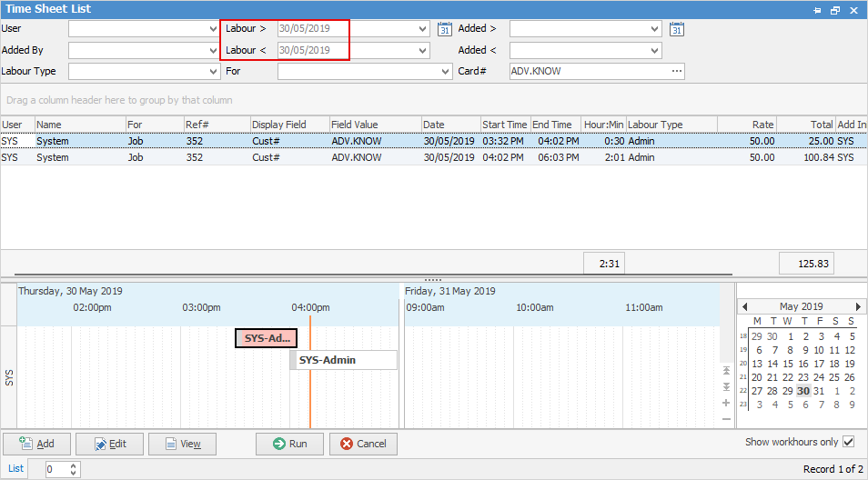Screen dimensions: 868x480
Task: Switch to the List tab
Action: (x=15, y=468)
